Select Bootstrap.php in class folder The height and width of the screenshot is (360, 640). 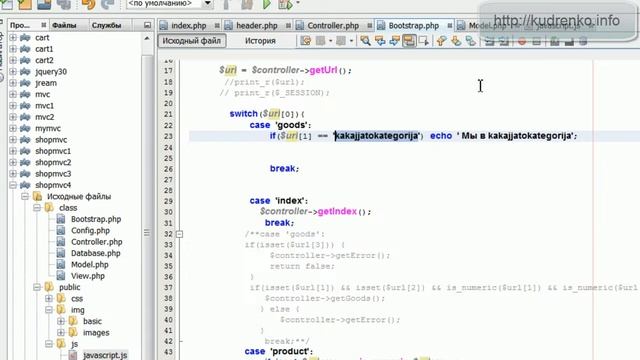coord(96,219)
